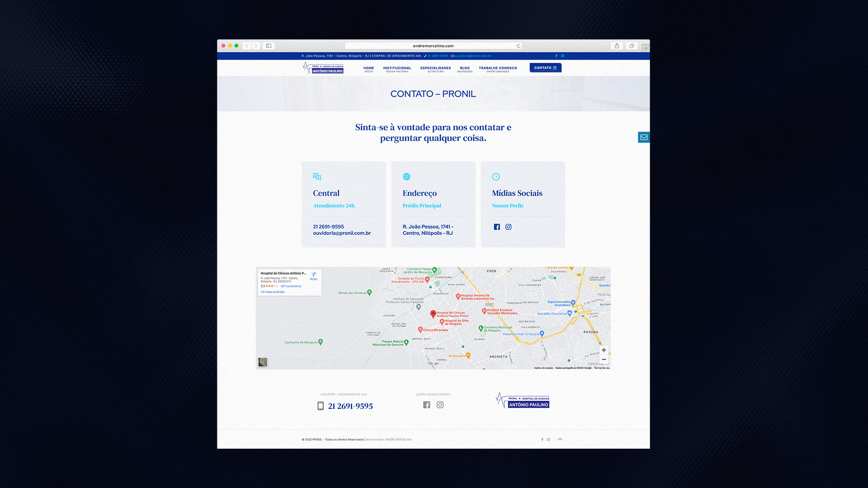
Task: Click red Hospital de Clínicas map pin
Action: pyautogui.click(x=433, y=314)
